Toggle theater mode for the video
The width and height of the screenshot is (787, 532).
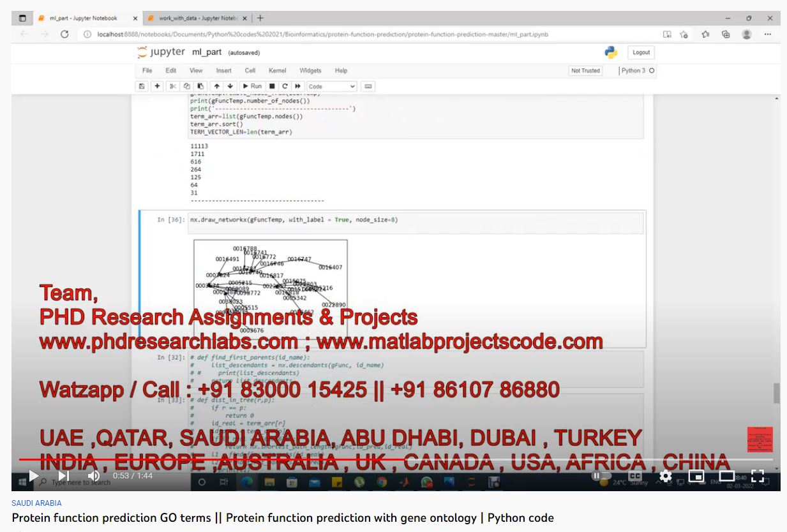pos(727,475)
